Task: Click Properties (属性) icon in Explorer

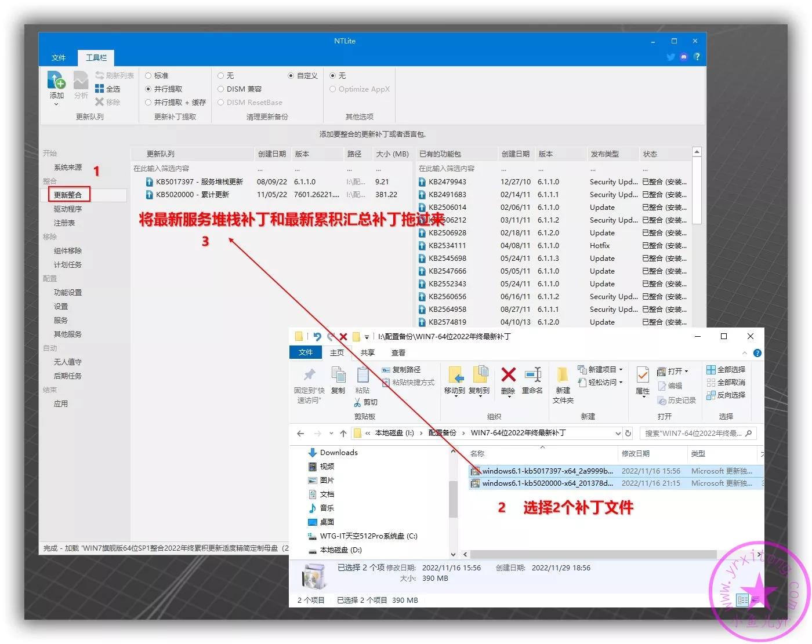Action: (643, 374)
